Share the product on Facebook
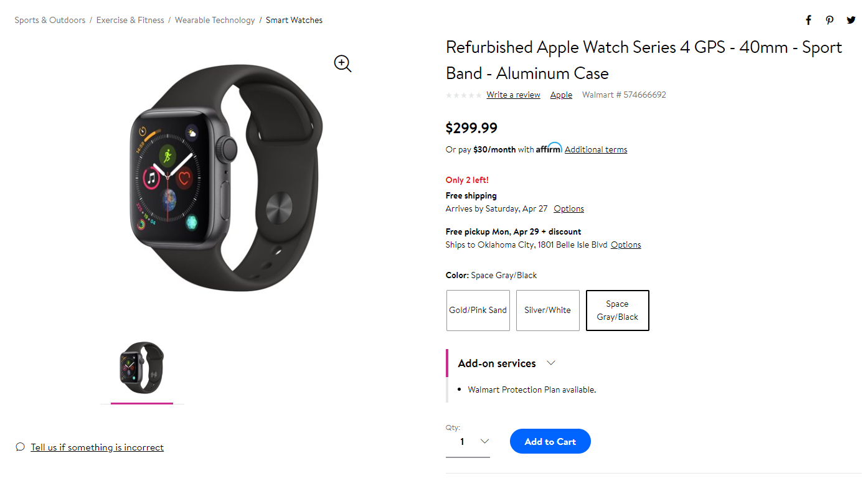The width and height of the screenshot is (868, 481). pyautogui.click(x=808, y=20)
